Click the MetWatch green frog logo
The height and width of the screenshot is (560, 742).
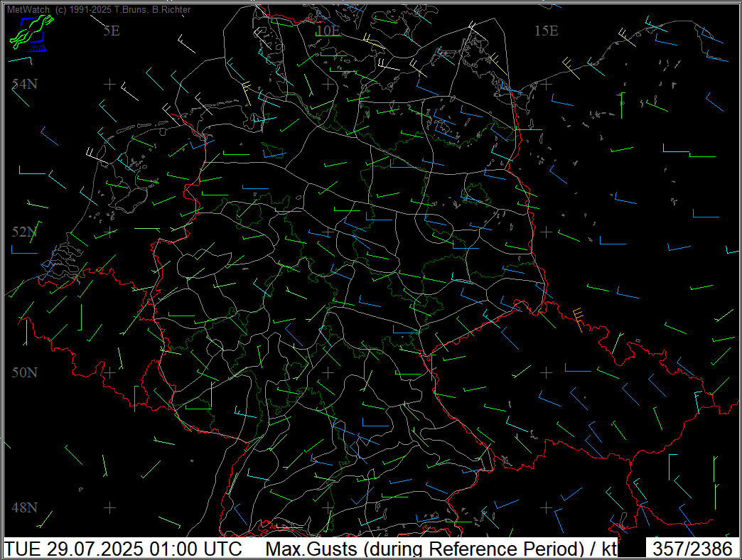(31, 32)
